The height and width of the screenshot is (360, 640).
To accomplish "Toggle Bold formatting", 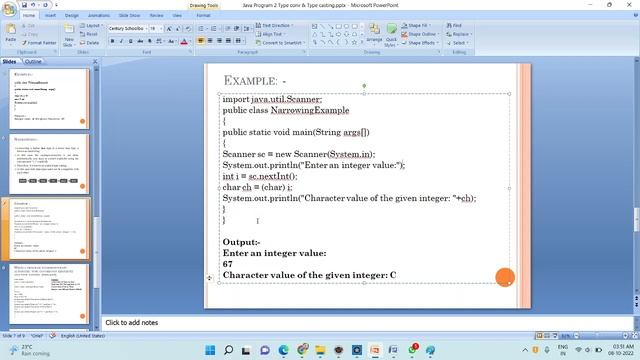I will click(x=112, y=41).
